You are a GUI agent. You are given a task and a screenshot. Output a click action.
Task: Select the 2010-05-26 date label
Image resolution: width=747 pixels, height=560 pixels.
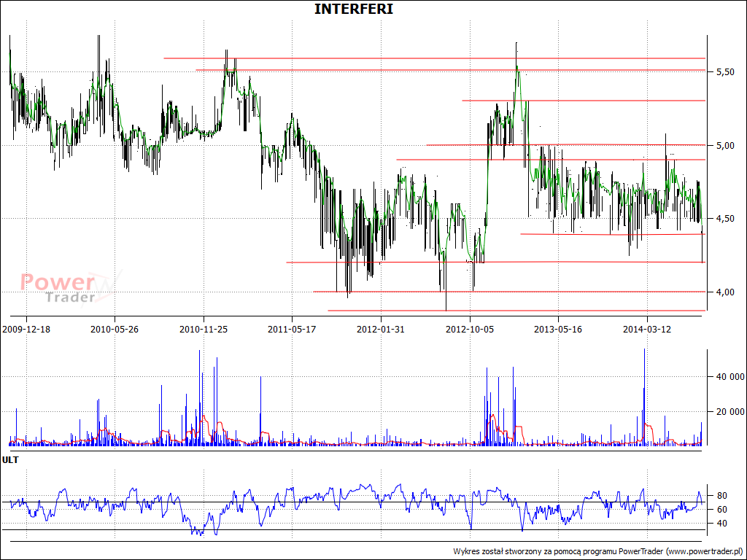(115, 329)
